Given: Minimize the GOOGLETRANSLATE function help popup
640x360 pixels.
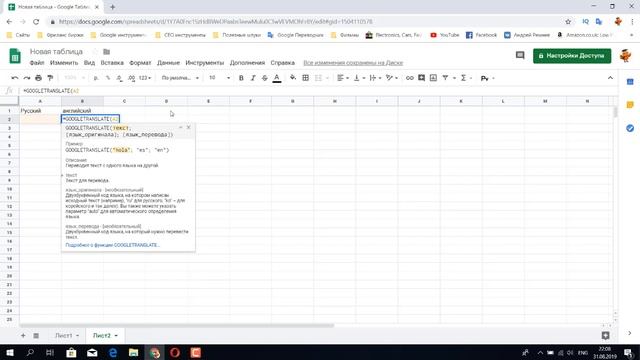Looking at the screenshot, I should [x=180, y=127].
